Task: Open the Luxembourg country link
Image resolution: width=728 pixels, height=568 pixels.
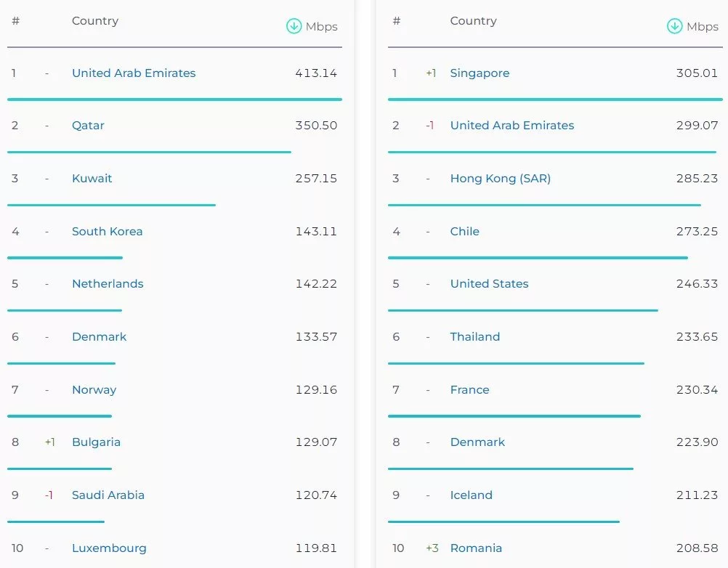Action: tap(109, 548)
